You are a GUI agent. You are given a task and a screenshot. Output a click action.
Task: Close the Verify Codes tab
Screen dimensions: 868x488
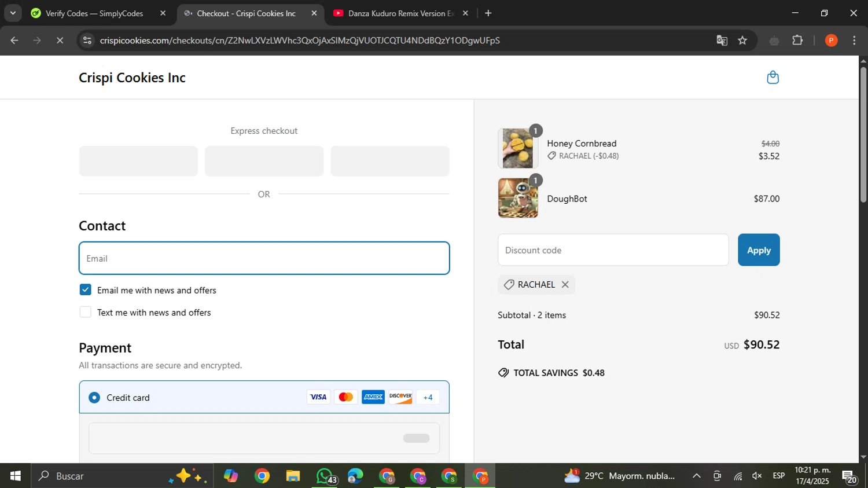(x=163, y=13)
